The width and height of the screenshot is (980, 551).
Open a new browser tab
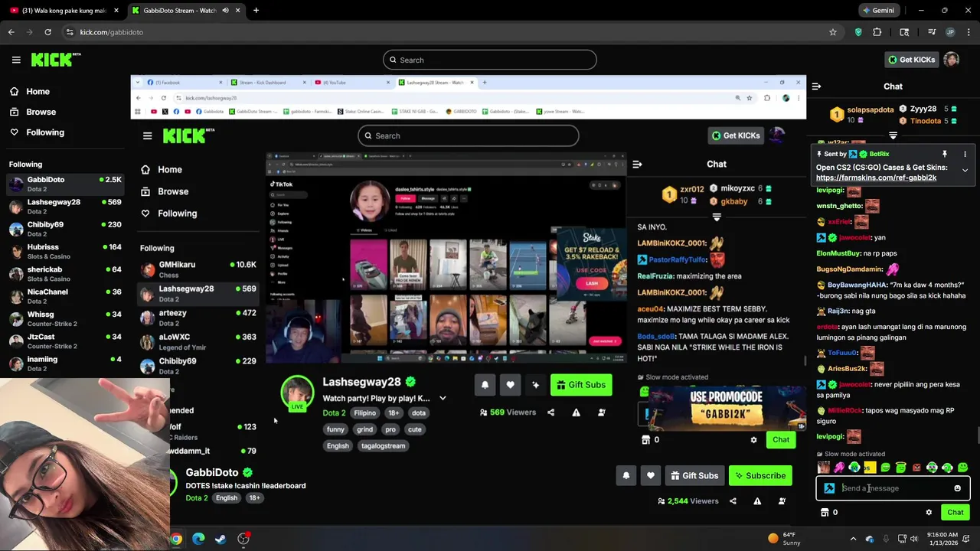(x=256, y=11)
